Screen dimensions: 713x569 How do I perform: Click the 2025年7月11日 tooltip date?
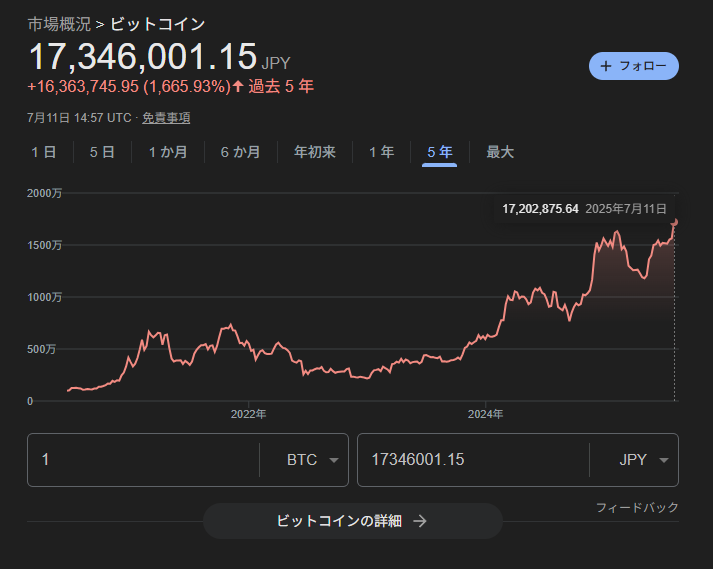626,209
